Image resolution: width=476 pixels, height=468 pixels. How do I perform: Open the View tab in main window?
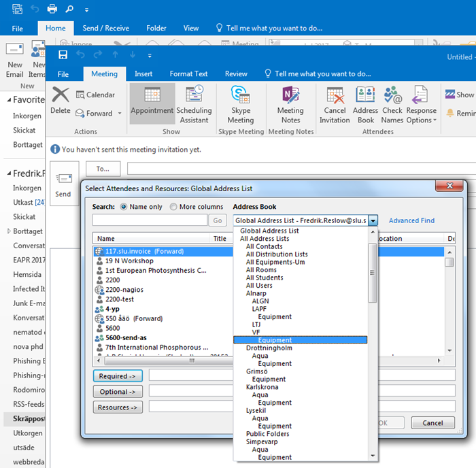pos(191,29)
